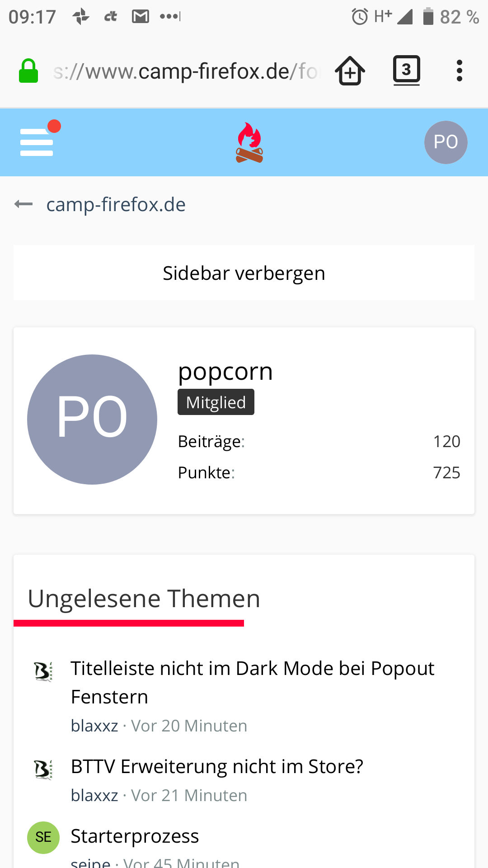Open the Starterprozess thread
Viewport: 488px width, 868px height.
[135, 836]
